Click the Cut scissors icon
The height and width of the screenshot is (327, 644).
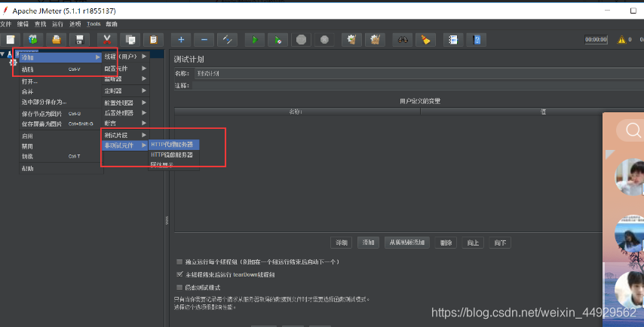pyautogui.click(x=107, y=39)
